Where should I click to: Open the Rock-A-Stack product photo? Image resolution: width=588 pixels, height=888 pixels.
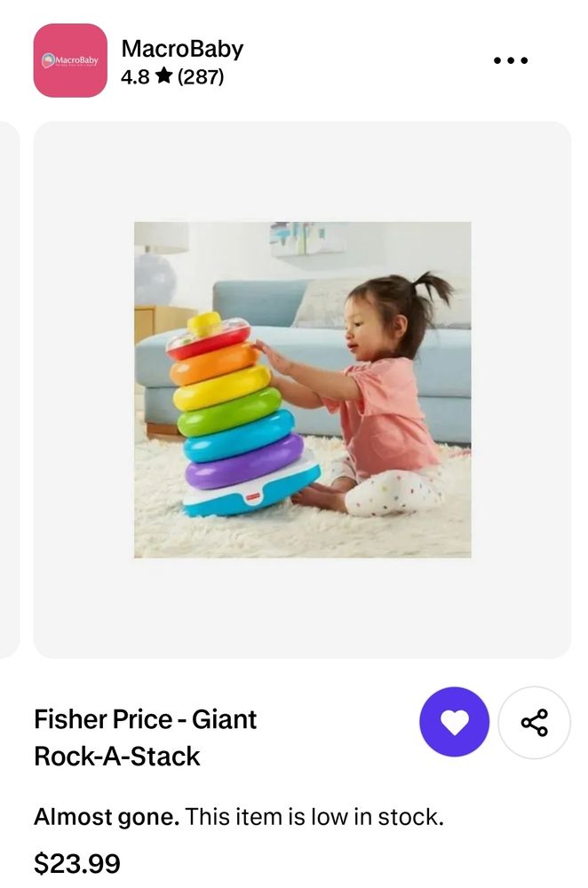303,390
